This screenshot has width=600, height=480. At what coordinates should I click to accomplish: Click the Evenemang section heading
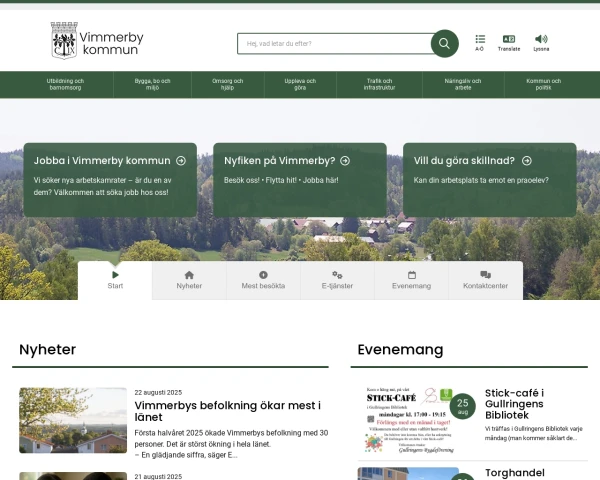click(400, 349)
